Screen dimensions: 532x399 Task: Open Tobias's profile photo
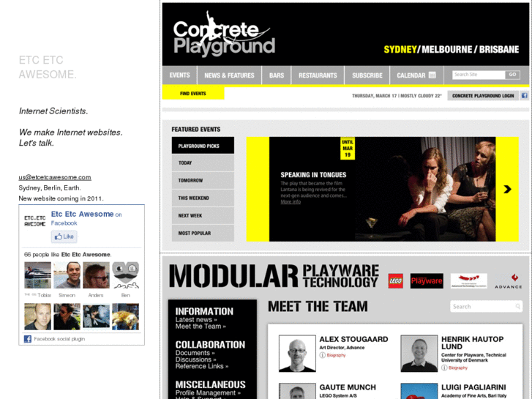37,275
